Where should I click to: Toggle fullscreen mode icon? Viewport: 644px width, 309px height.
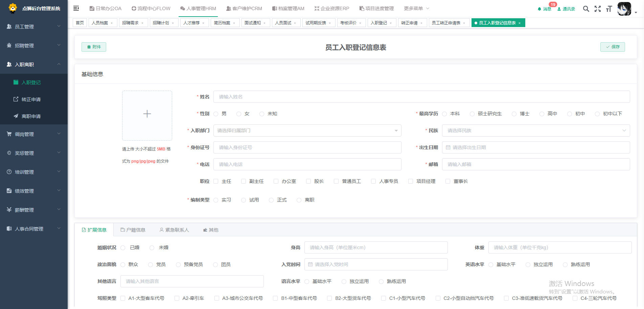598,9
